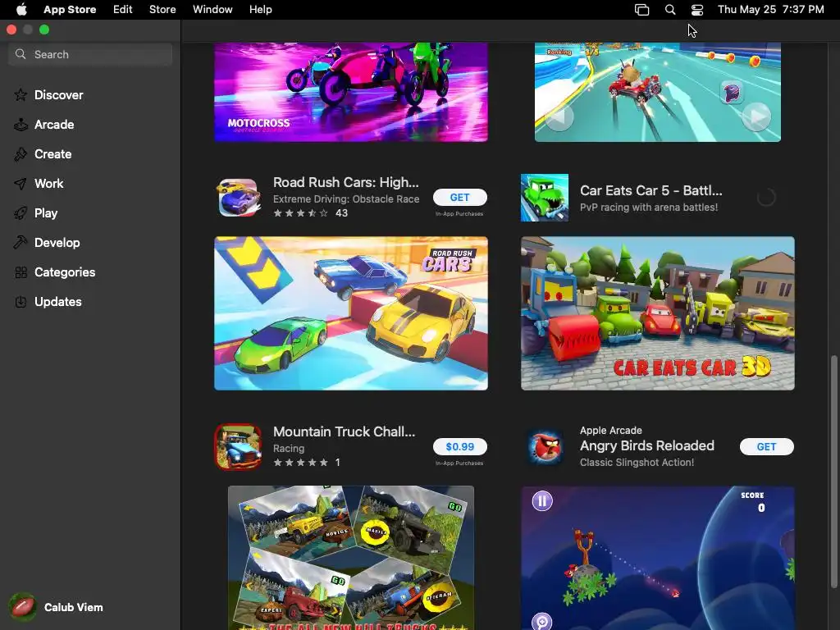Open the Updates download icon
Viewport: 840px width, 630px height.
(x=21, y=302)
